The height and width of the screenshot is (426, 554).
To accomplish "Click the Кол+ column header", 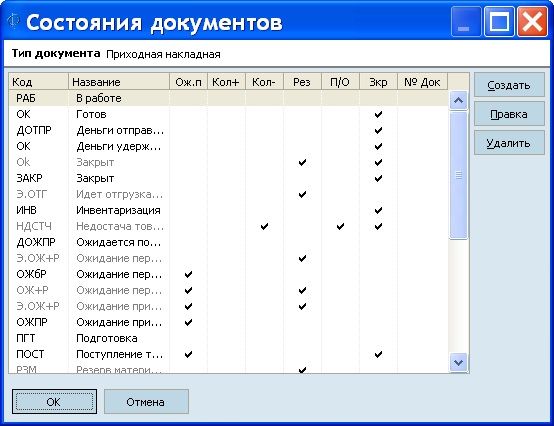I will pos(226,82).
